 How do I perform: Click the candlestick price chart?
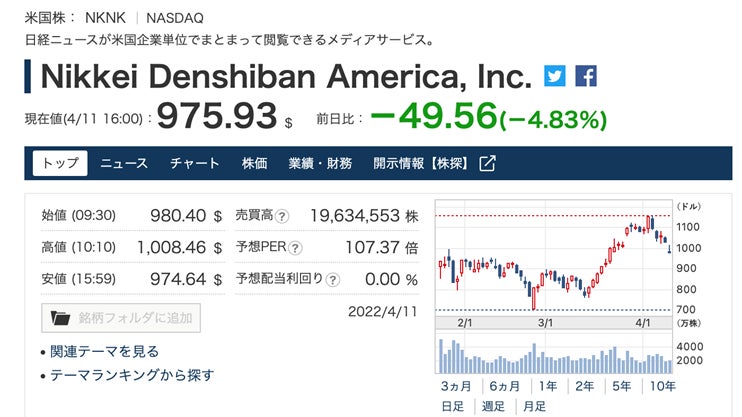point(555,260)
